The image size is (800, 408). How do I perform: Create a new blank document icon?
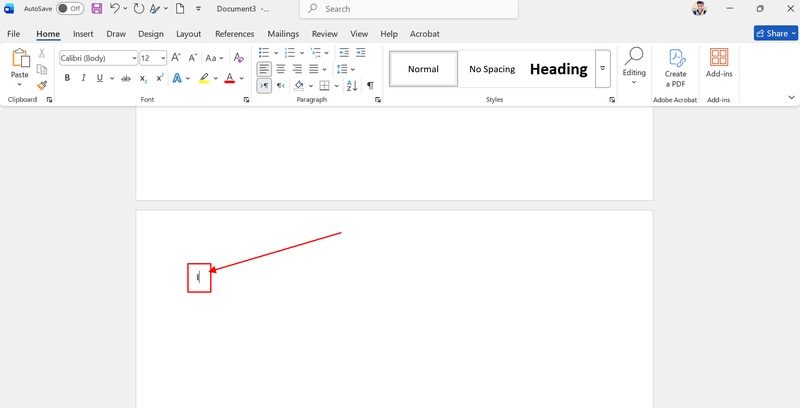click(x=180, y=8)
